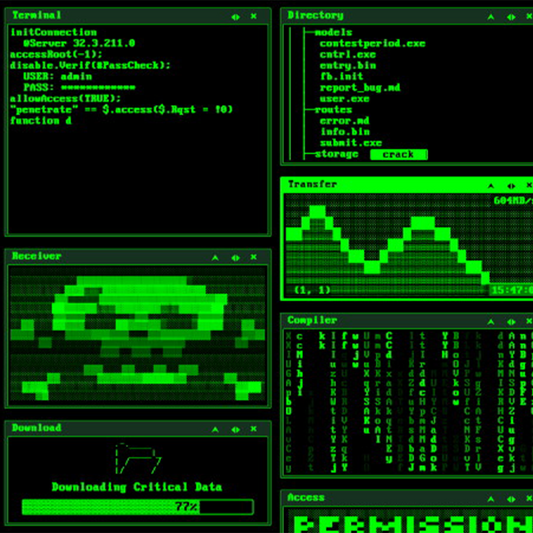Collapse the Compiler window with up arrow
Screen dimensions: 533x533
pyautogui.click(x=491, y=322)
